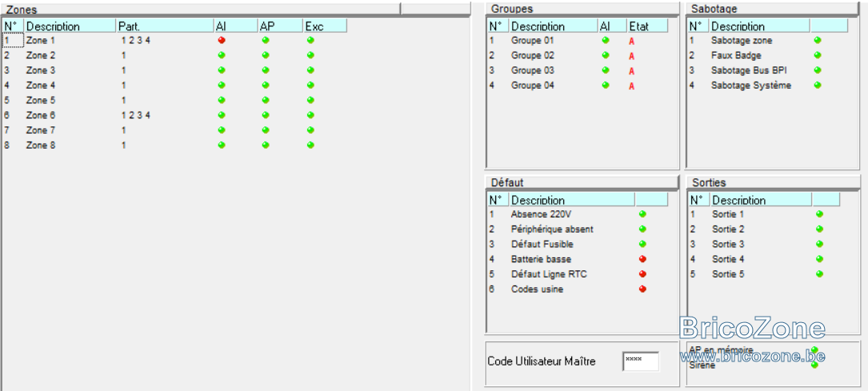
Task: Select the Zone 5 row description
Action: click(41, 100)
